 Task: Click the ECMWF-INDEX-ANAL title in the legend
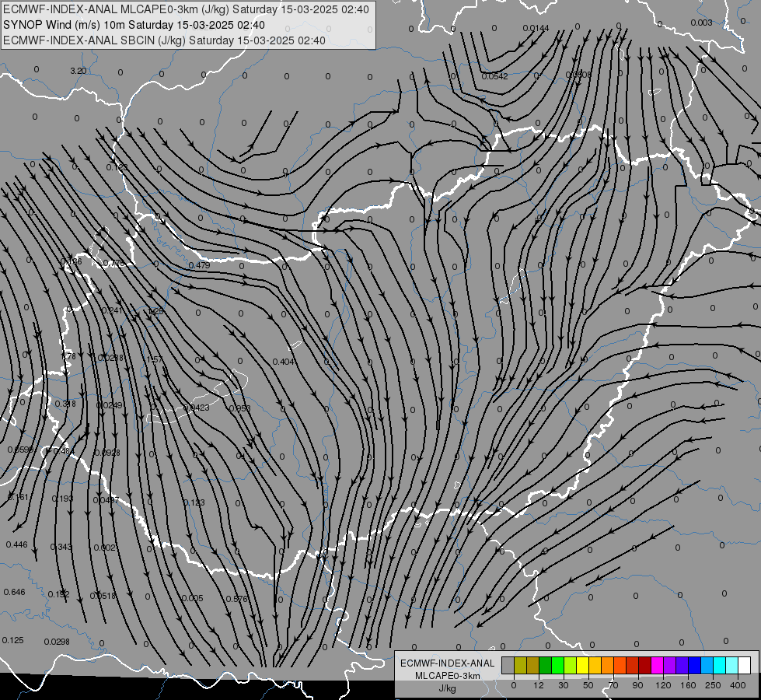(x=448, y=663)
